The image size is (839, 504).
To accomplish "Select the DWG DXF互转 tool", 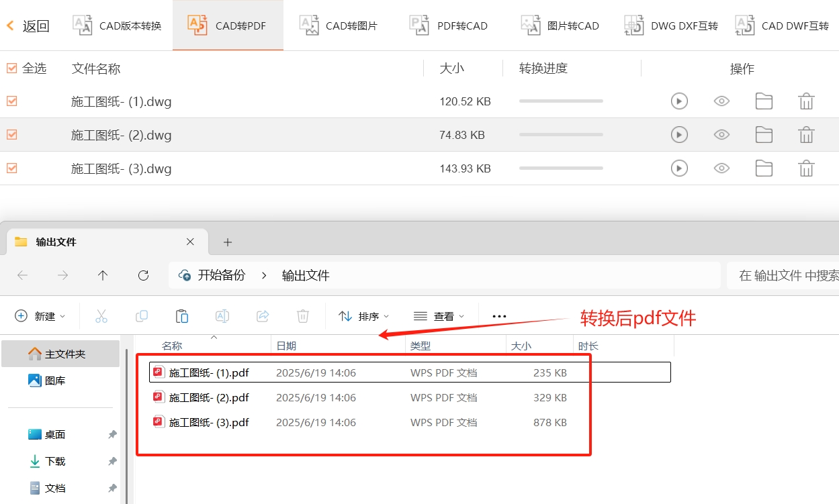I will 669,25.
